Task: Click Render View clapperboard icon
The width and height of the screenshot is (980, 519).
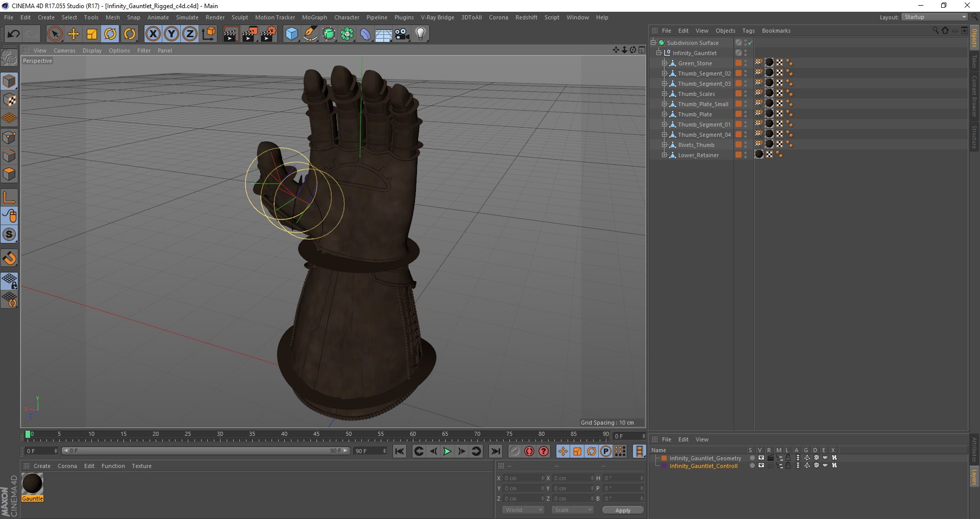Action: coord(231,34)
